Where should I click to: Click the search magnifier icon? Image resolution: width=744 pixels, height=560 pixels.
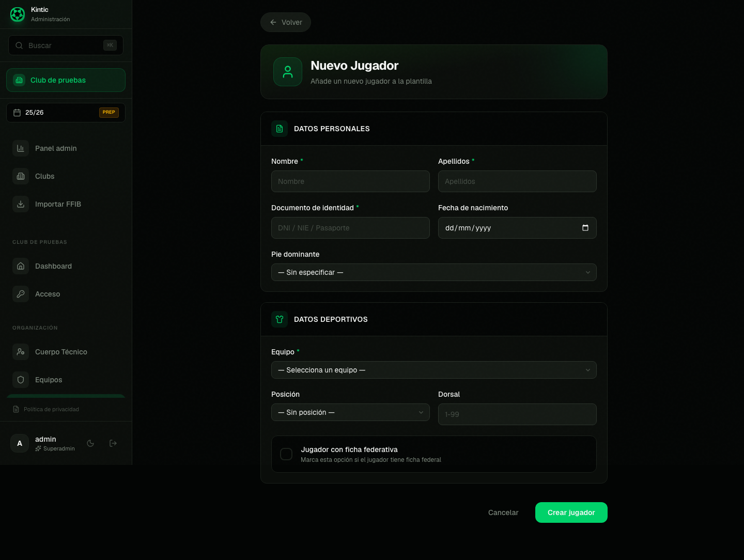coord(19,45)
